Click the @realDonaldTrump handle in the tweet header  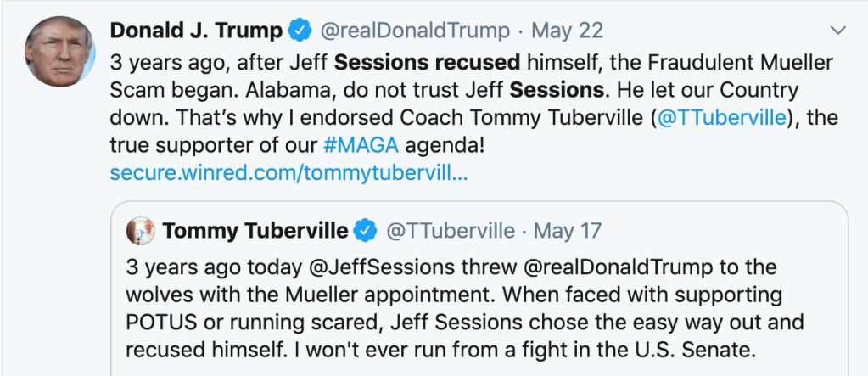pos(414,31)
